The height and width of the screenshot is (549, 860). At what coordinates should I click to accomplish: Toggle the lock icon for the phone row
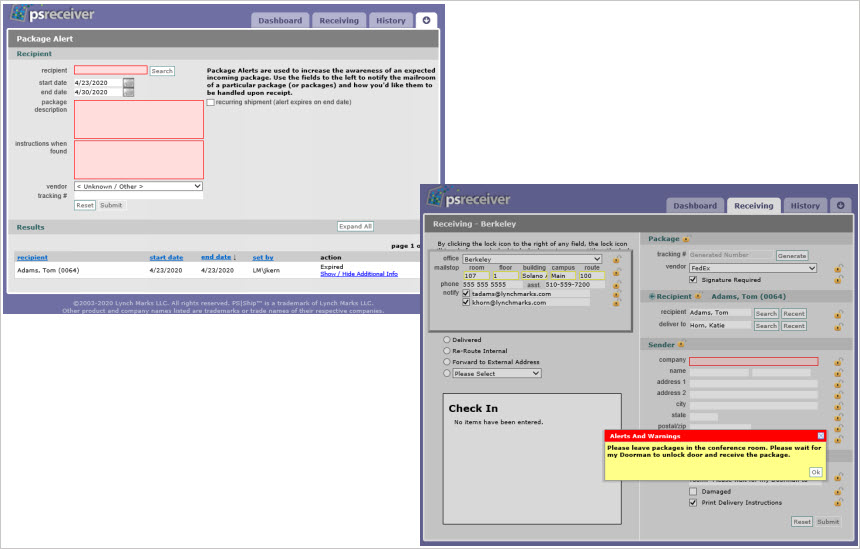616,285
